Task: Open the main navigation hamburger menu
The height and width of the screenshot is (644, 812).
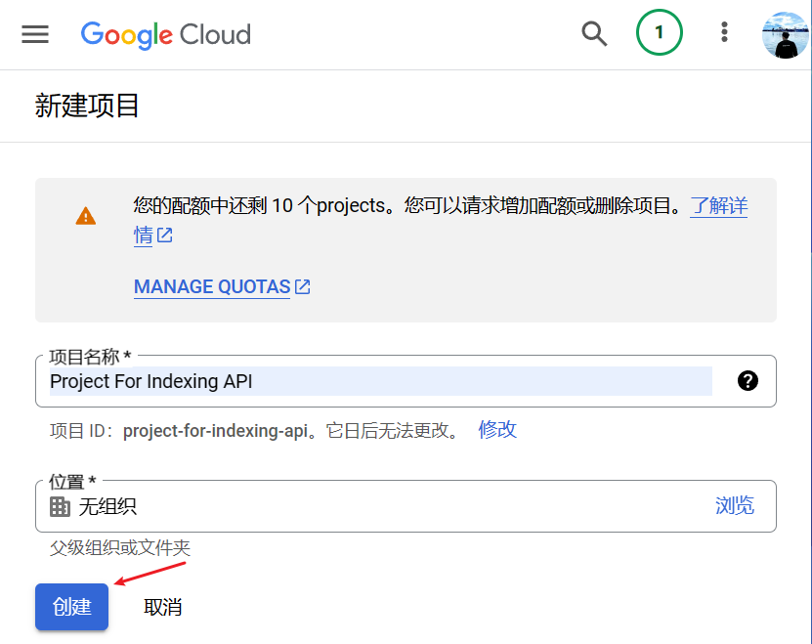Action: click(x=35, y=34)
